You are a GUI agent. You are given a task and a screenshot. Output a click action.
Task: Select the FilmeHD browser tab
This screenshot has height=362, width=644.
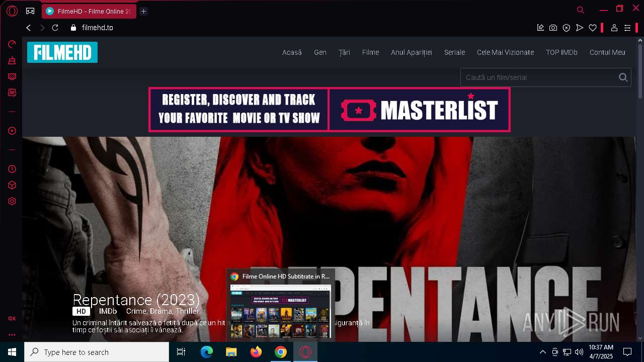coord(89,11)
